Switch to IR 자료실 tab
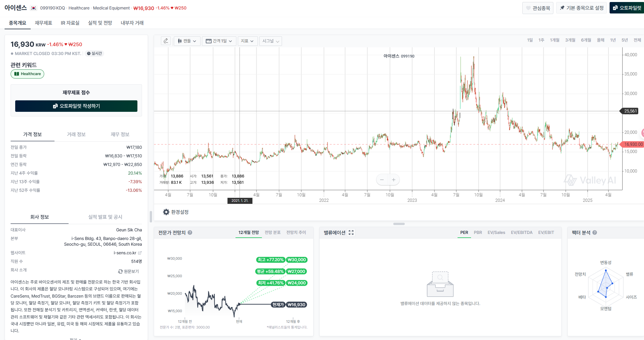 pyautogui.click(x=70, y=23)
